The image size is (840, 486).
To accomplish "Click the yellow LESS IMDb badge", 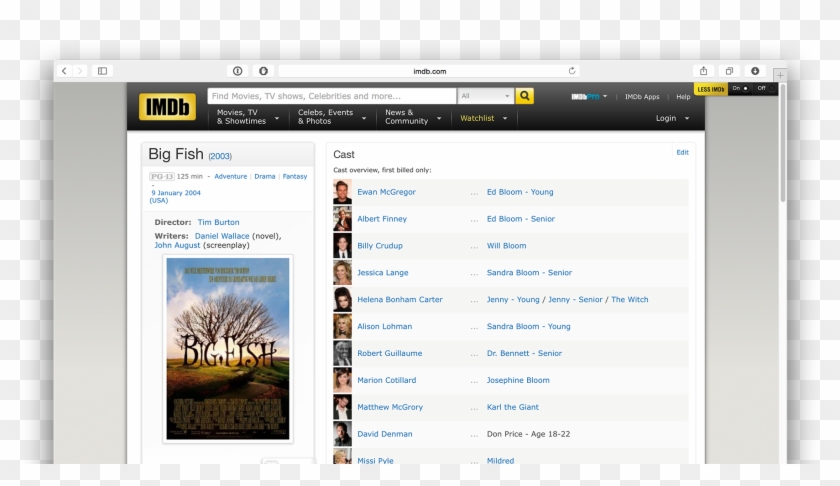I will [x=710, y=89].
